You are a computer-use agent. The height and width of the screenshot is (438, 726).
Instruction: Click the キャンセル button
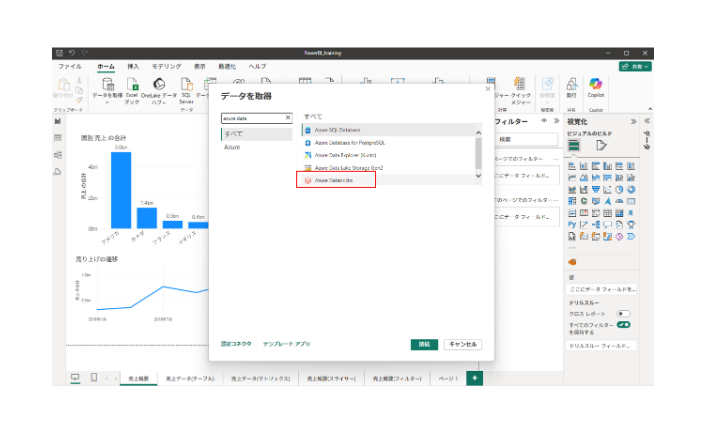[x=463, y=344]
